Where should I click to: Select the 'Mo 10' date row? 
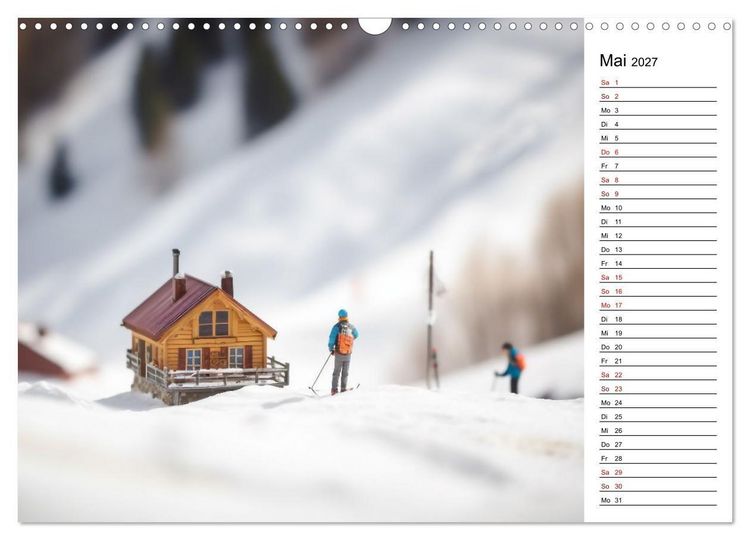658,208
